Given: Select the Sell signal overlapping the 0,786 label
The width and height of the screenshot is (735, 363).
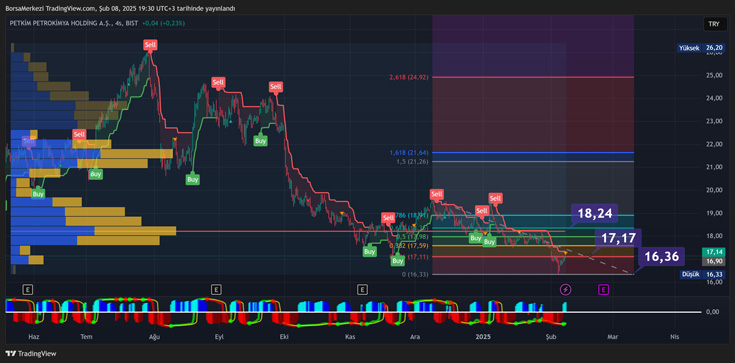Looking at the screenshot, I should (x=388, y=218).
